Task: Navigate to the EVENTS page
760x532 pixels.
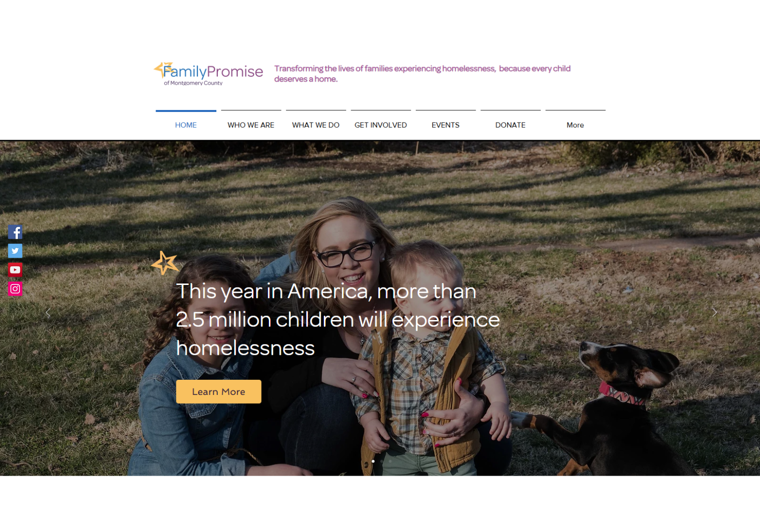Action: [x=445, y=125]
